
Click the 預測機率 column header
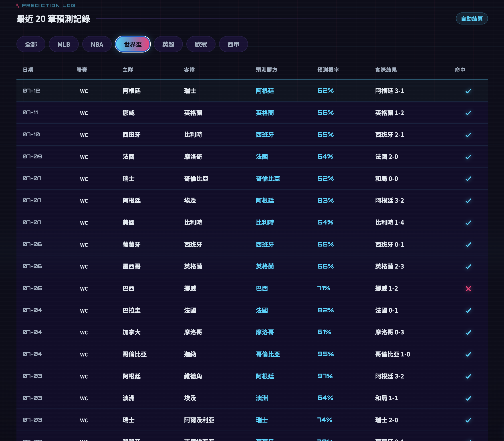coord(328,70)
